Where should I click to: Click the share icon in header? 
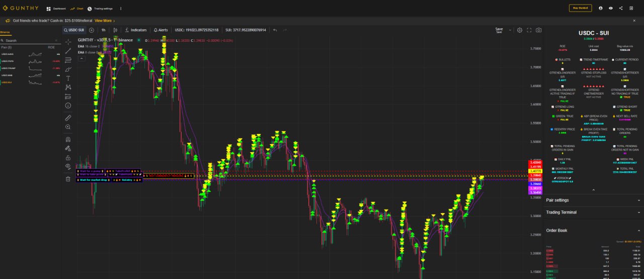(x=621, y=8)
